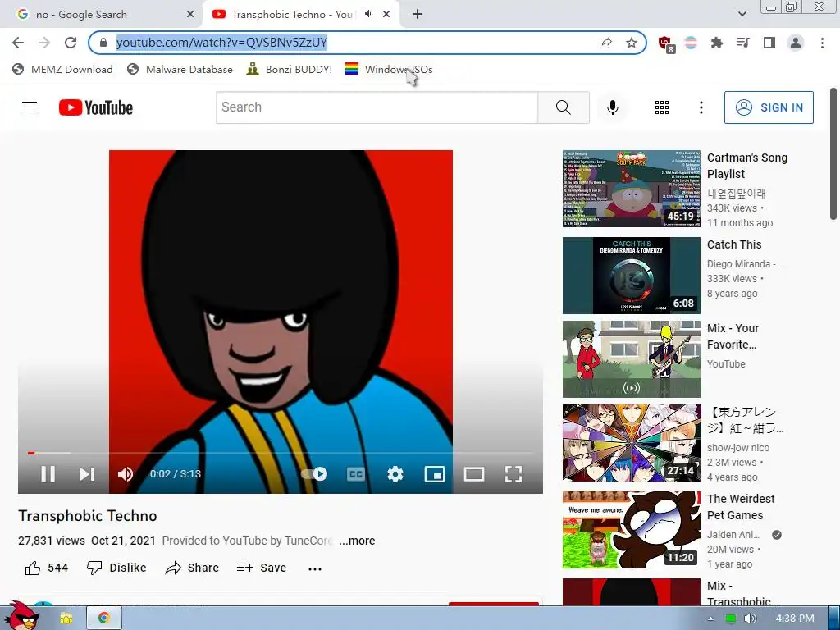Open the Windows ISOs bookmark
Viewport: 840px width, 630px height.
(389, 70)
